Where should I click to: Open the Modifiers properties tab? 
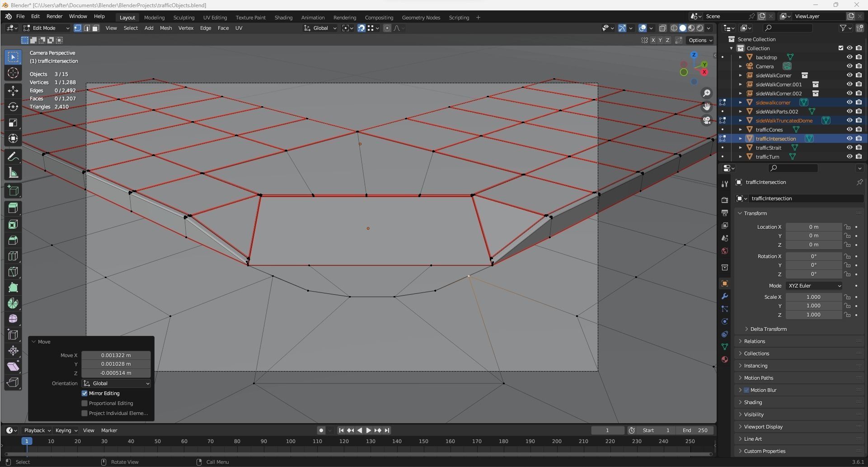point(725,296)
